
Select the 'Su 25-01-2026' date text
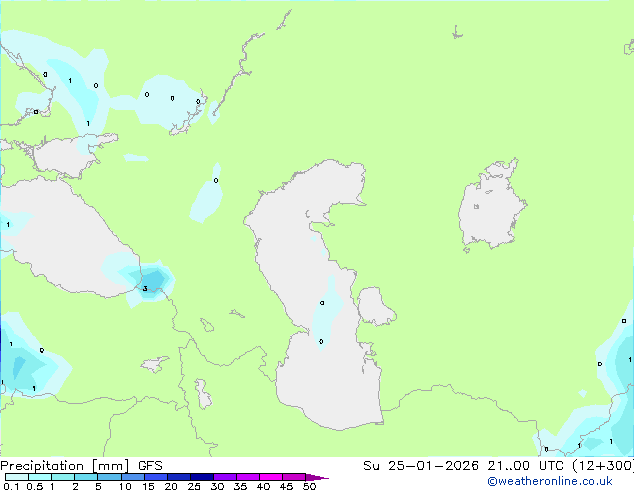[421, 466]
